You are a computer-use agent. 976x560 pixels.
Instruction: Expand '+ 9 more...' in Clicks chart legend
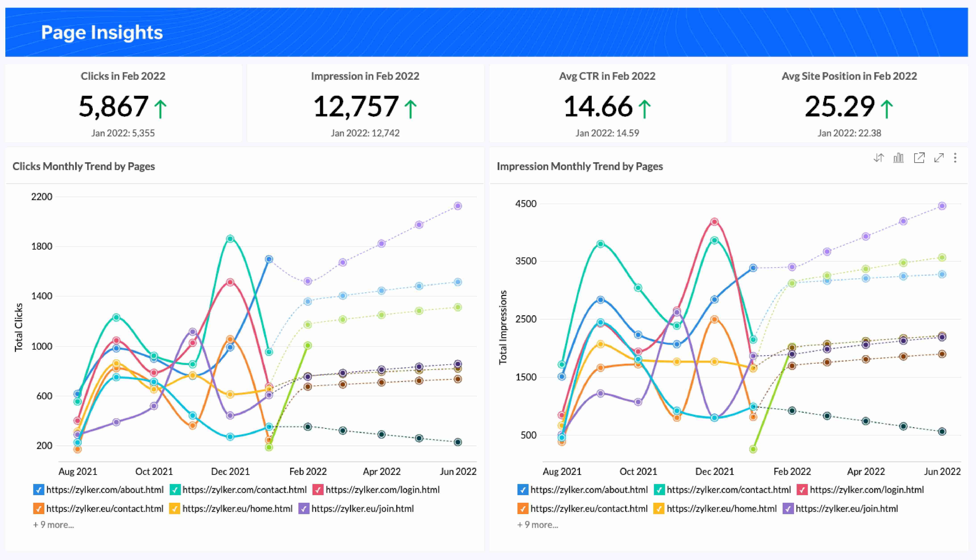click(x=54, y=525)
